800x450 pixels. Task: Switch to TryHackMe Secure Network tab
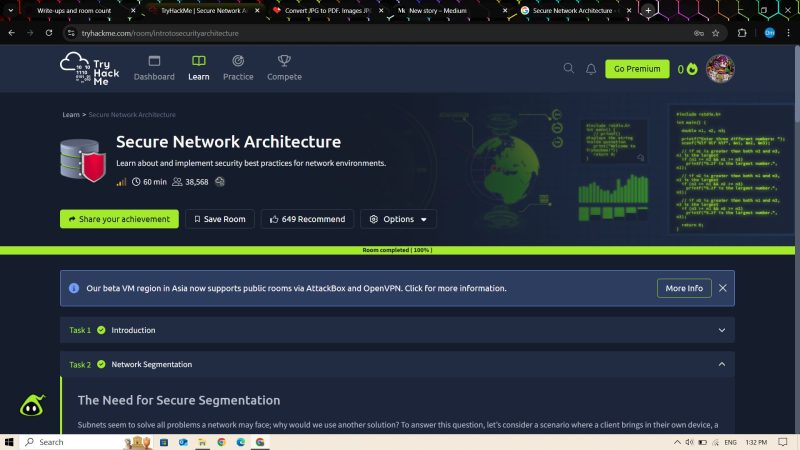(204, 10)
